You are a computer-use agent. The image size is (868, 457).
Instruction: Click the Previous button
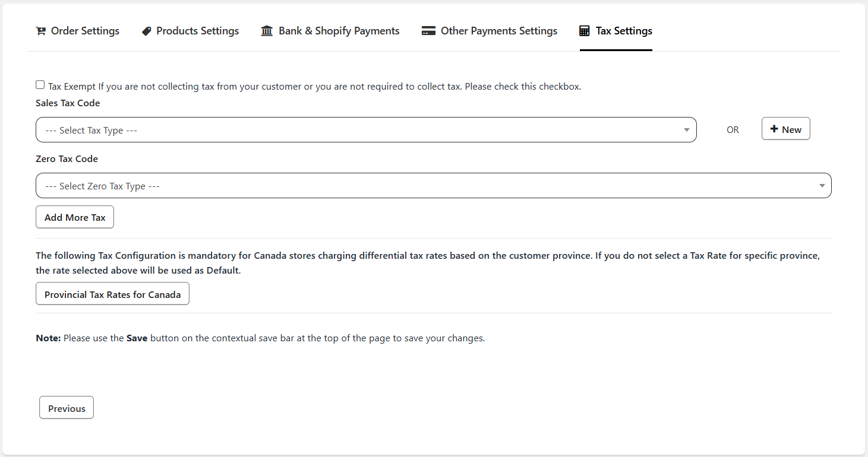[67, 408]
